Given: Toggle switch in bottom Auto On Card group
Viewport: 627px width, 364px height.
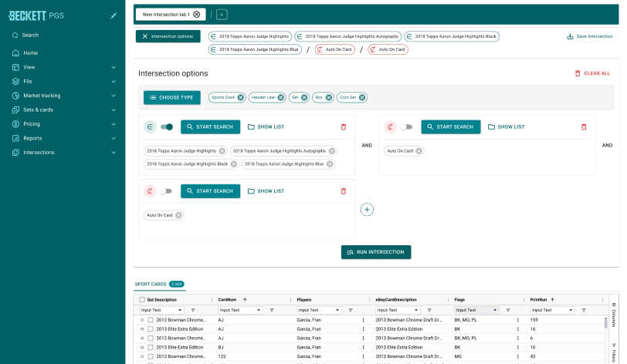Looking at the screenshot, I should (x=165, y=191).
